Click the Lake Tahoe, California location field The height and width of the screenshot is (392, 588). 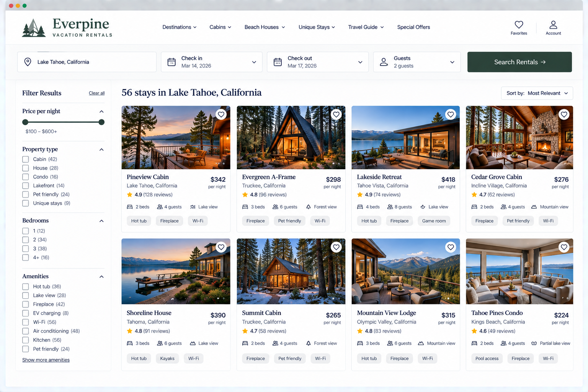(x=87, y=62)
